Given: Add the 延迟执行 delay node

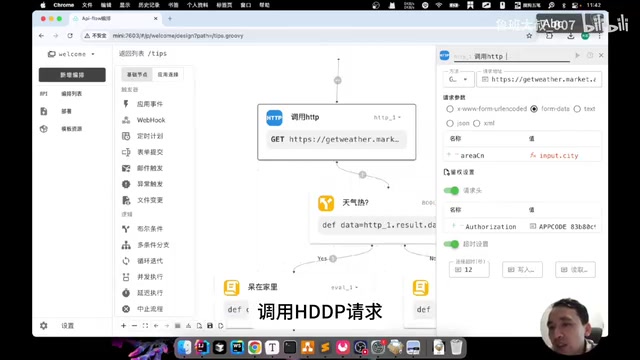Looking at the screenshot, I should (x=143, y=293).
